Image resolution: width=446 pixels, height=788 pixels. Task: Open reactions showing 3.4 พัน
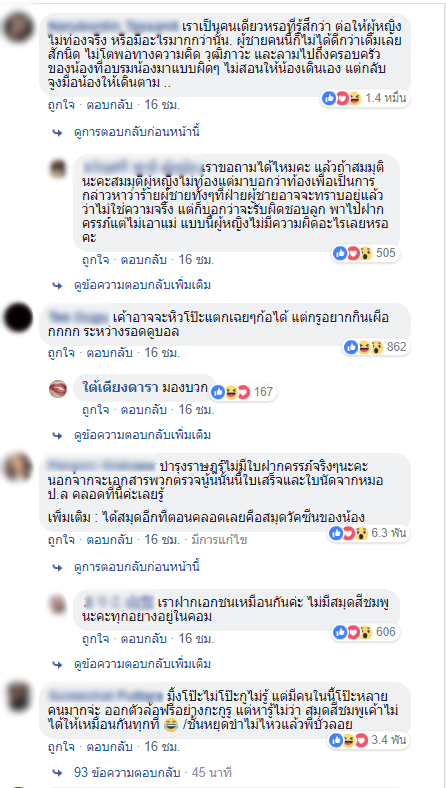pos(368,739)
